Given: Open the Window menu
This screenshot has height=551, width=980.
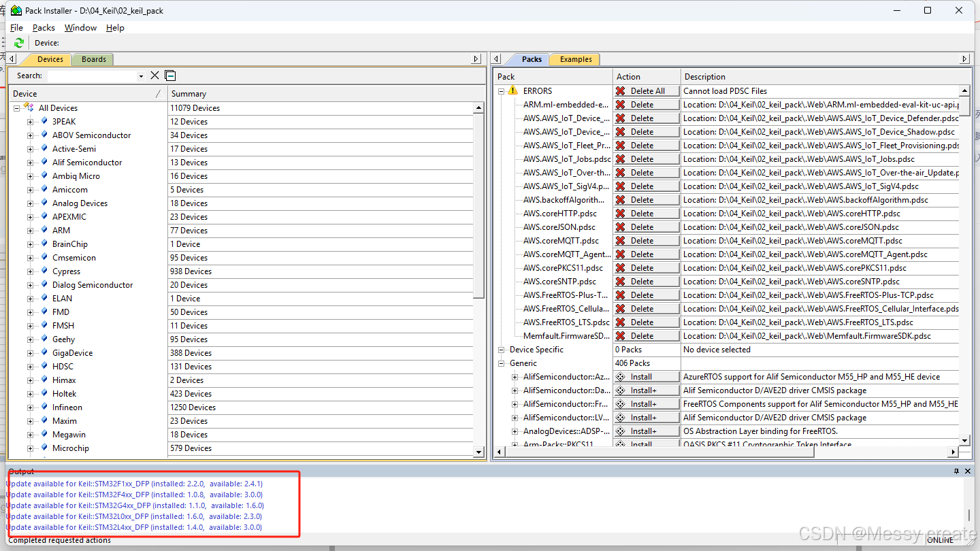Looking at the screenshot, I should 80,27.
